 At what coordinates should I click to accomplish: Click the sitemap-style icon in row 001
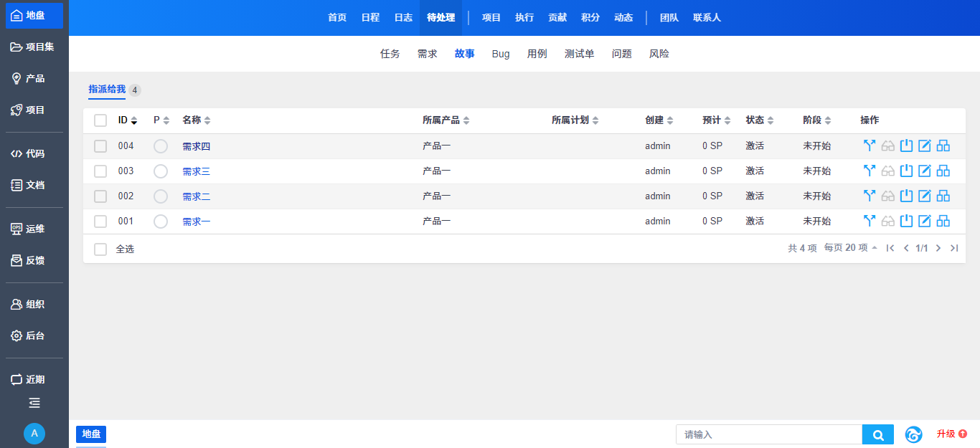tap(943, 221)
